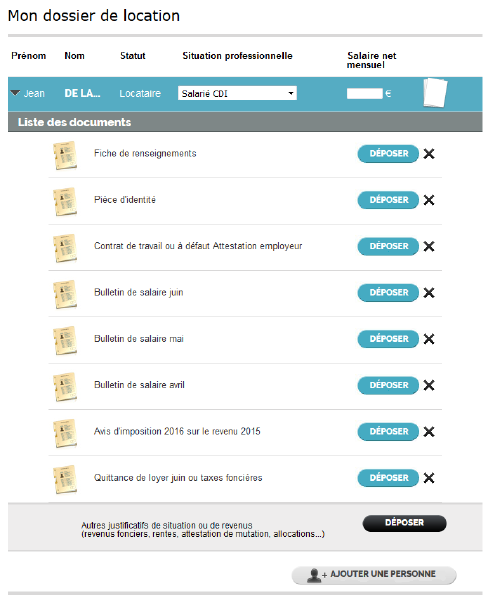488x600 pixels.
Task: Click Déposer for Quittance de loyer juin
Action: click(x=388, y=478)
